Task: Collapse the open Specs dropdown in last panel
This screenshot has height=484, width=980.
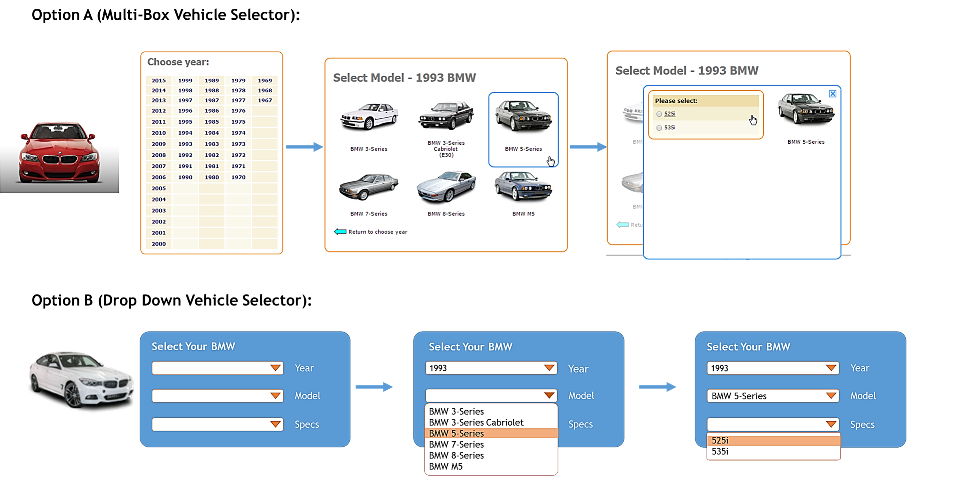Action: (x=773, y=424)
